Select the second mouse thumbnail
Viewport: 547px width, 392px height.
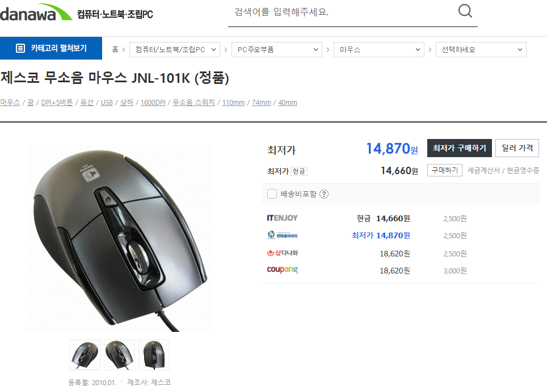119,355
